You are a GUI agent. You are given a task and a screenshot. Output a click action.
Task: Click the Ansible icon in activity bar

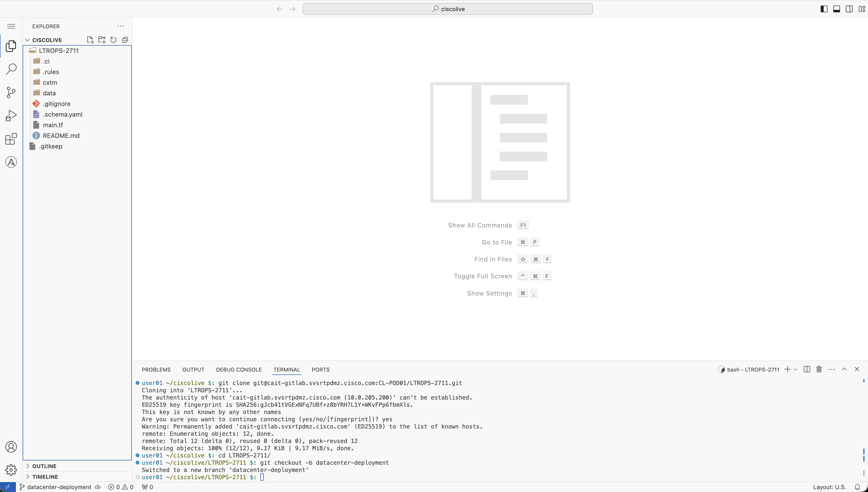(11, 162)
